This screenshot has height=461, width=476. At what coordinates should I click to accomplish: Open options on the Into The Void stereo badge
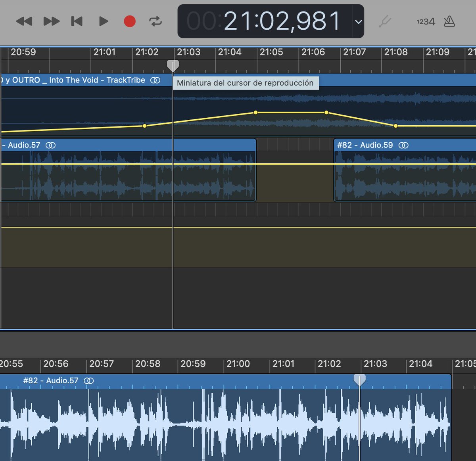(x=154, y=80)
